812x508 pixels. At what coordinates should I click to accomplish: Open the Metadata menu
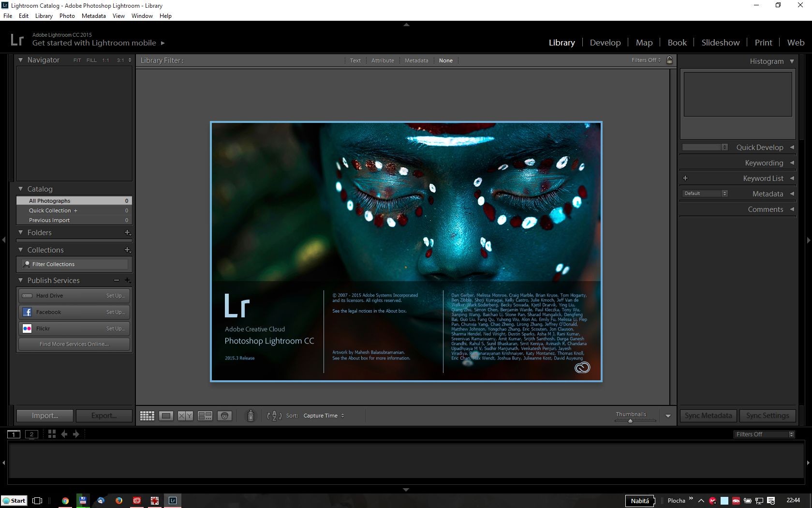pos(93,16)
